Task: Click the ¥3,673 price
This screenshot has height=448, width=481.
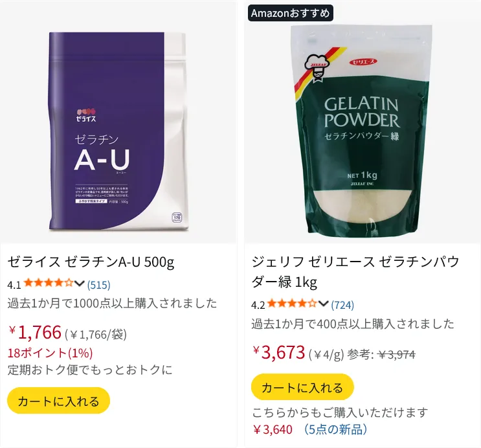Action: point(279,352)
